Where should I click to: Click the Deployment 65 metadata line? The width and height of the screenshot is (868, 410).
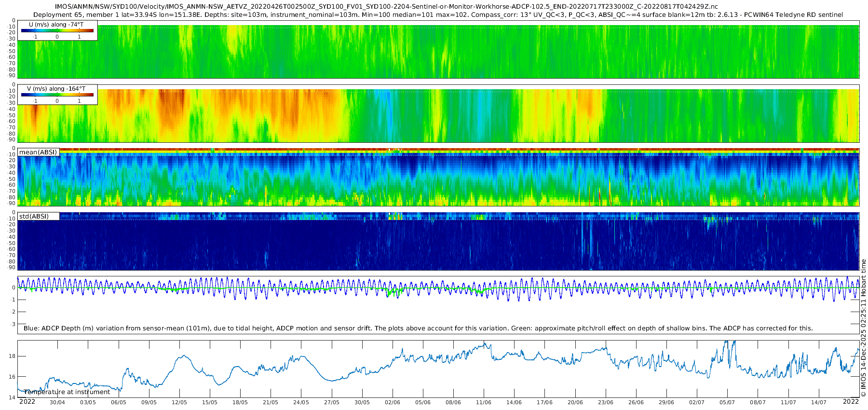point(438,15)
